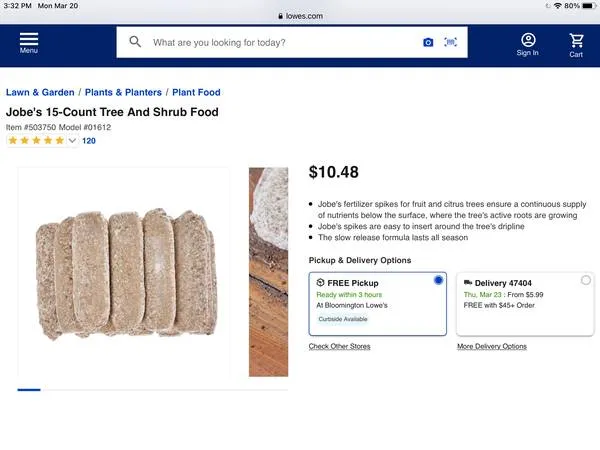Expand the ratings dropdown chevron

pyautogui.click(x=73, y=141)
